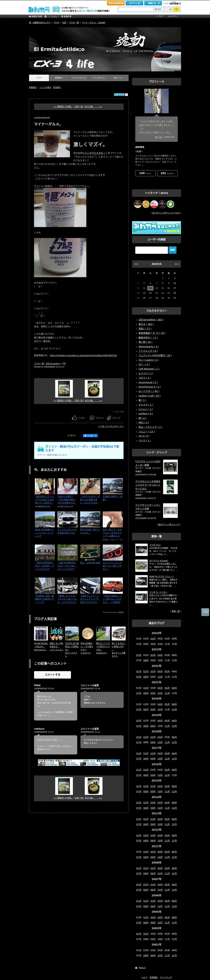Click the コメント speech bubble icon
The width and height of the screenshot is (210, 980).
(x=92, y=418)
